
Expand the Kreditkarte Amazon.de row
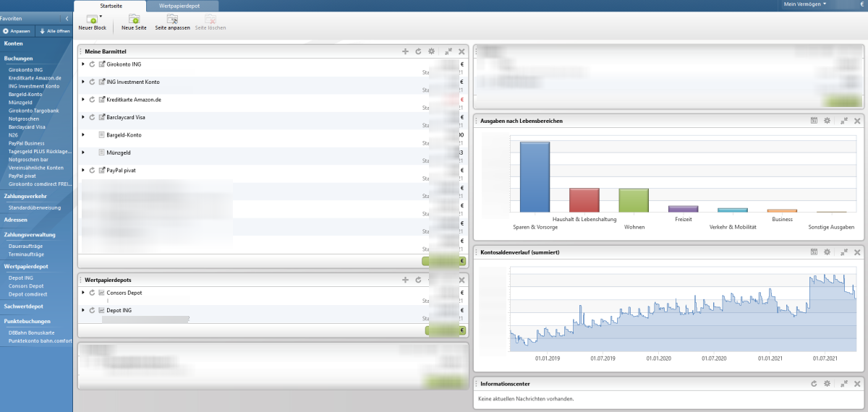pyautogui.click(x=83, y=99)
